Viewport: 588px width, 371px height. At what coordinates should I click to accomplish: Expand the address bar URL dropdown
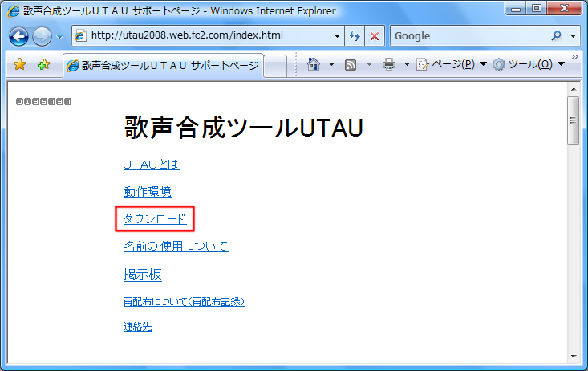click(337, 36)
